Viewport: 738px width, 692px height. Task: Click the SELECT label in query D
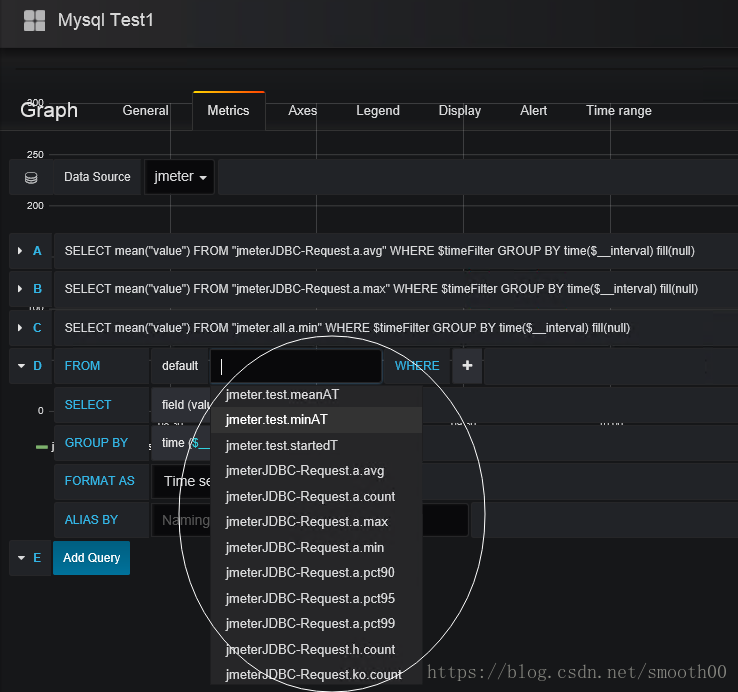pos(88,405)
